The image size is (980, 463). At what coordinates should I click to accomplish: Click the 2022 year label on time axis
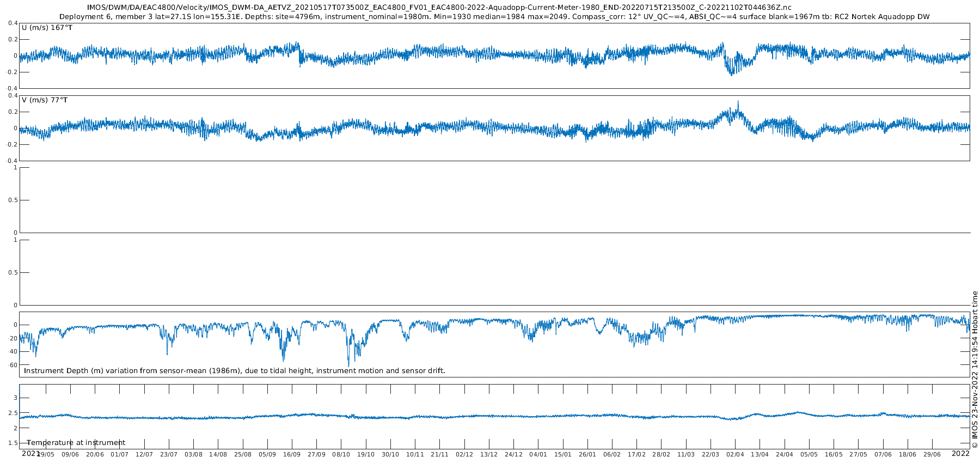click(960, 453)
